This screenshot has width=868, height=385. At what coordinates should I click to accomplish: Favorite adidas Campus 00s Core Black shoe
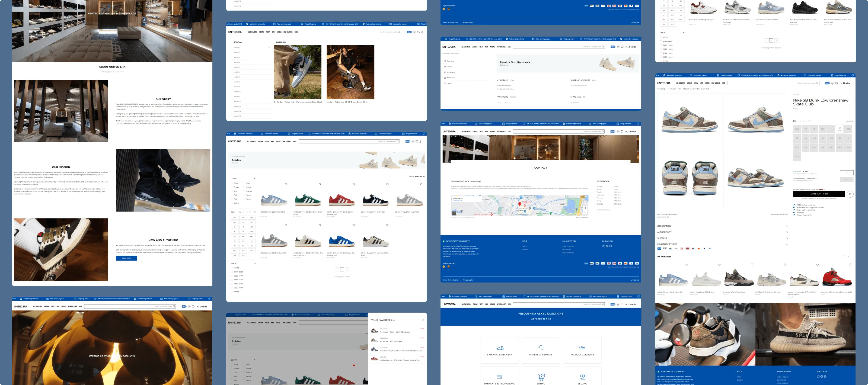(x=387, y=184)
